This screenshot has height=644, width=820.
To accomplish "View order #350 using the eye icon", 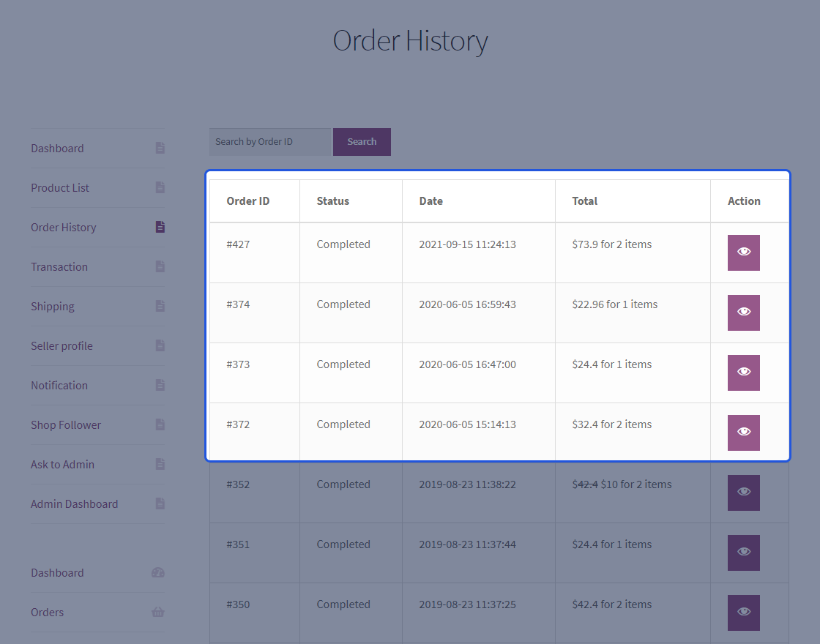I will (743, 613).
